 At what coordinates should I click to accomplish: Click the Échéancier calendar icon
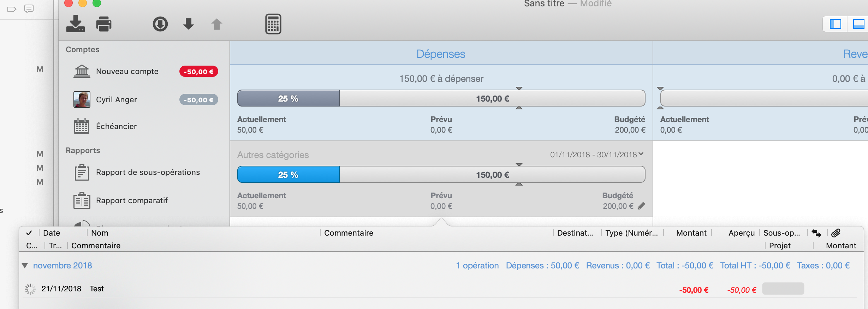tap(82, 126)
